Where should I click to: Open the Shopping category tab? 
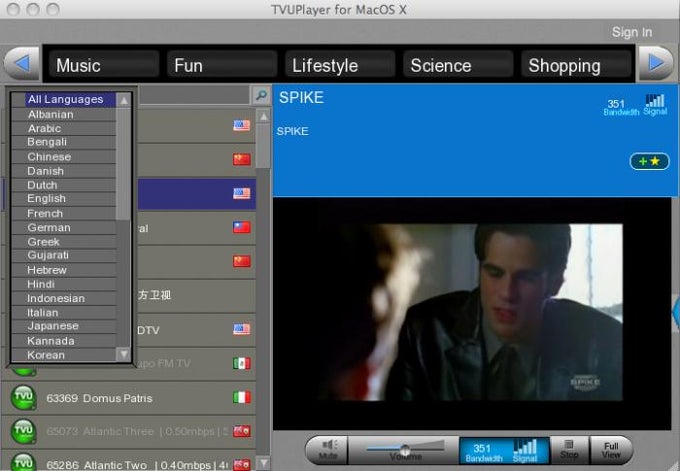tap(576, 65)
